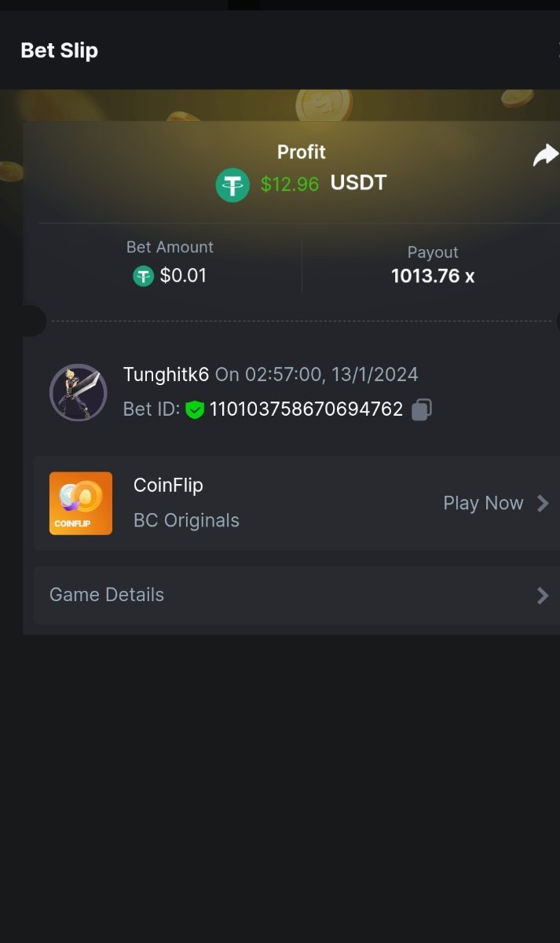Click the small Tether icon near $0.01

(143, 276)
